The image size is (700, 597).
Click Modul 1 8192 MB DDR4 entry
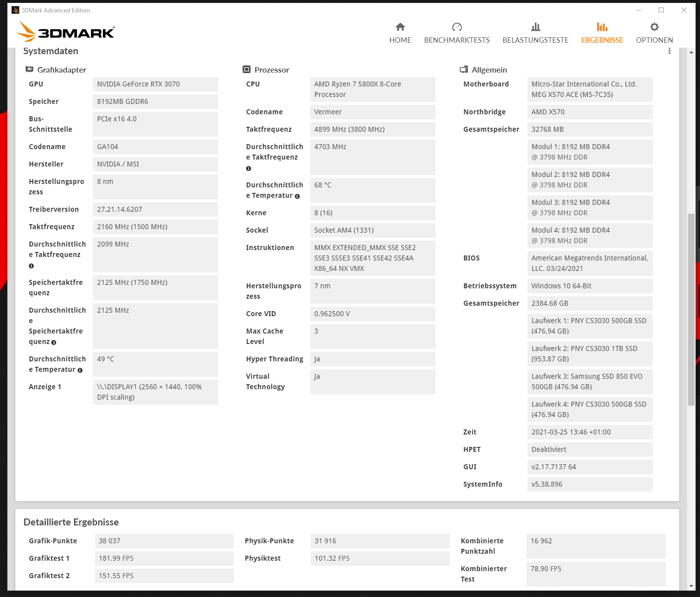590,152
